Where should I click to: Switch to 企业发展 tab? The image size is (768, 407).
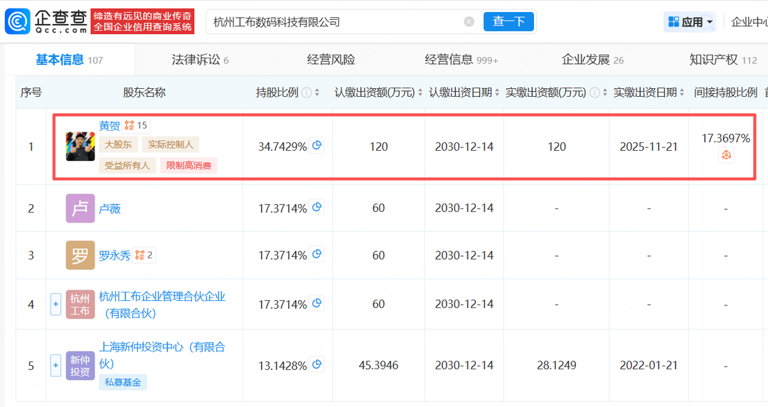tap(592, 60)
